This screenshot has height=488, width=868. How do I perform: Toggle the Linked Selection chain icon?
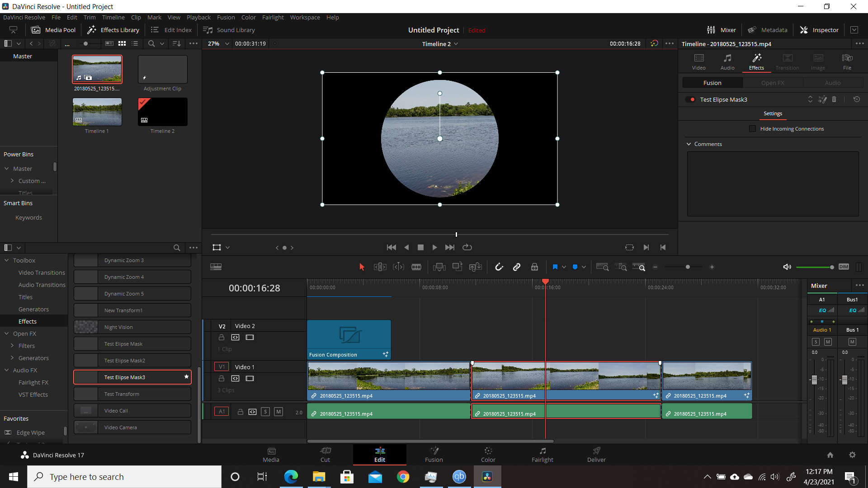point(517,267)
